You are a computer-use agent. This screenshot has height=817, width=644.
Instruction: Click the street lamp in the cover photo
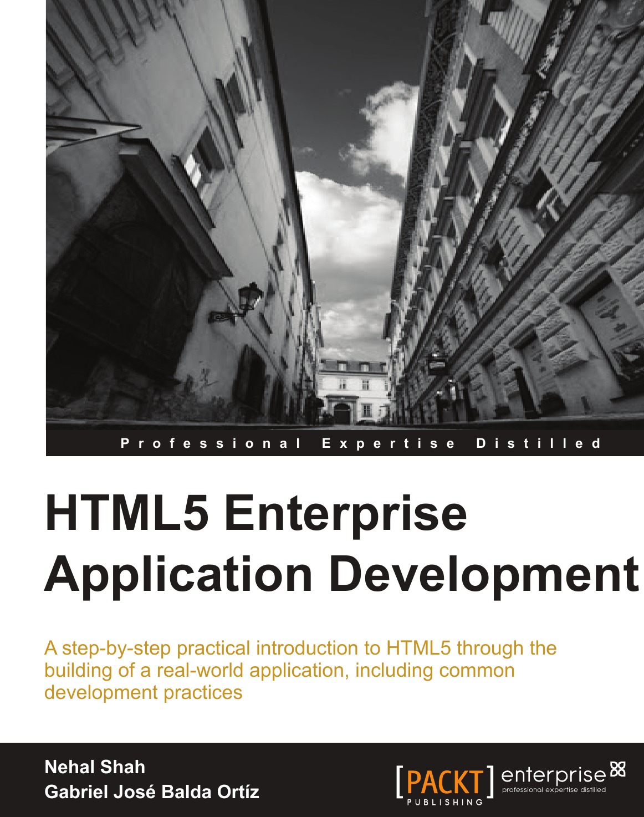click(237, 304)
